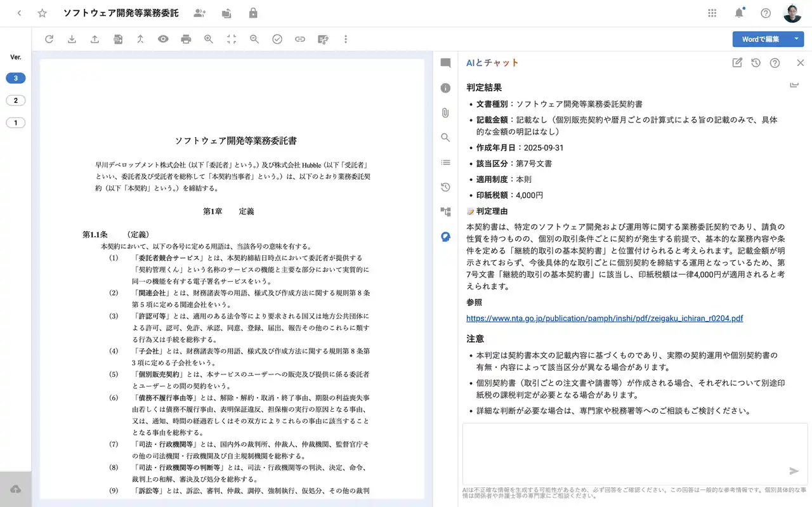Open the document info panel
812x507 pixels.
(445, 88)
